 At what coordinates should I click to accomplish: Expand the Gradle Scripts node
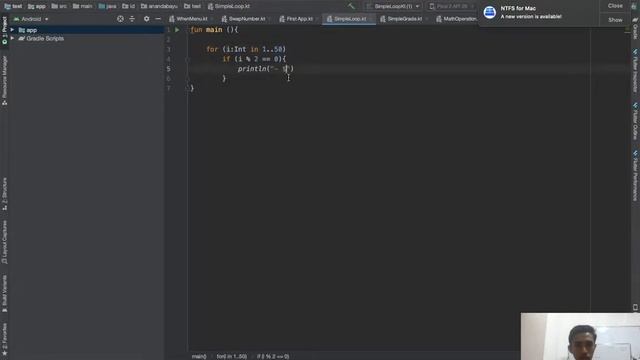coord(12,38)
